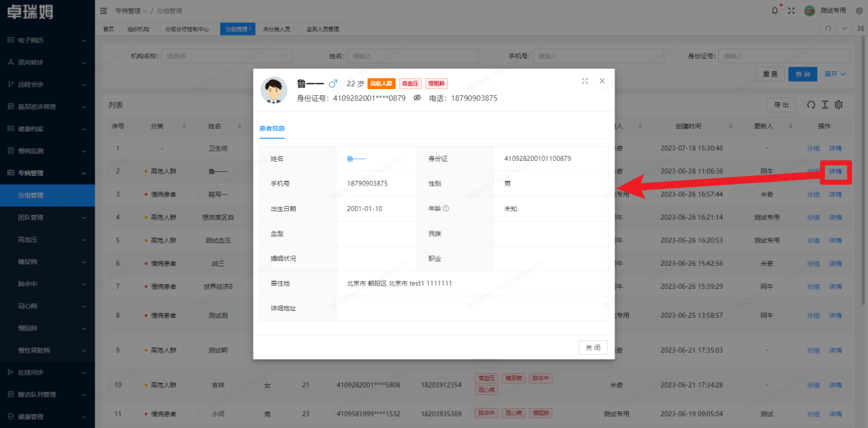Maximize the patient detail dialog
Viewport: 868px width, 428px height.
584,81
